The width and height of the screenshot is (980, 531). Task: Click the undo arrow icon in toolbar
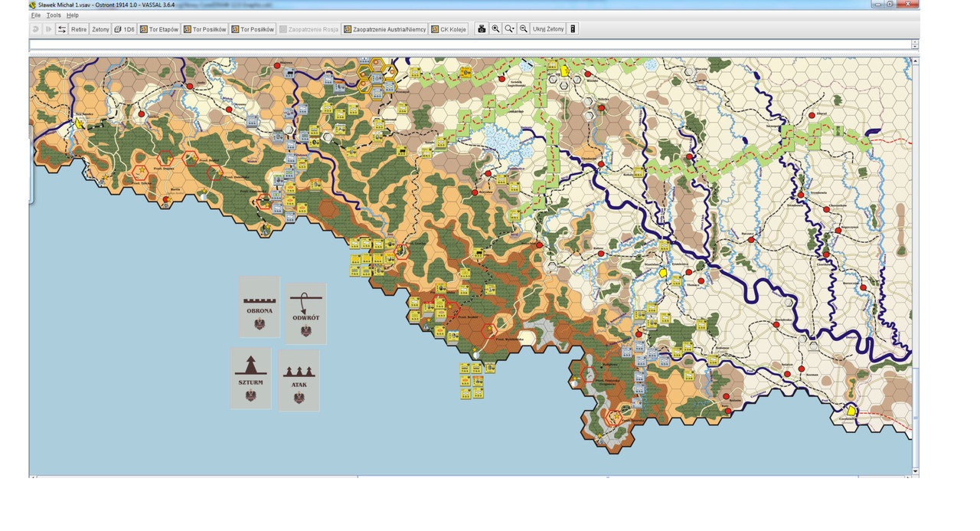[x=36, y=29]
